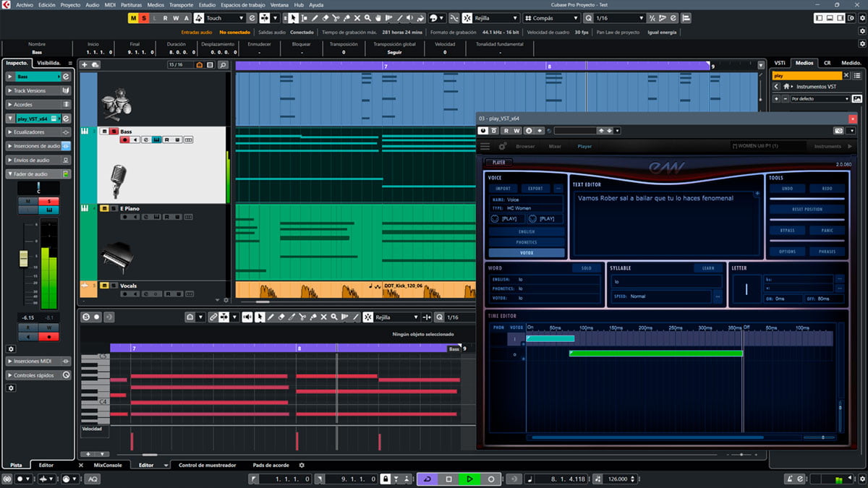
Task: Click the microphone picture on Bass track
Action: coord(118,181)
